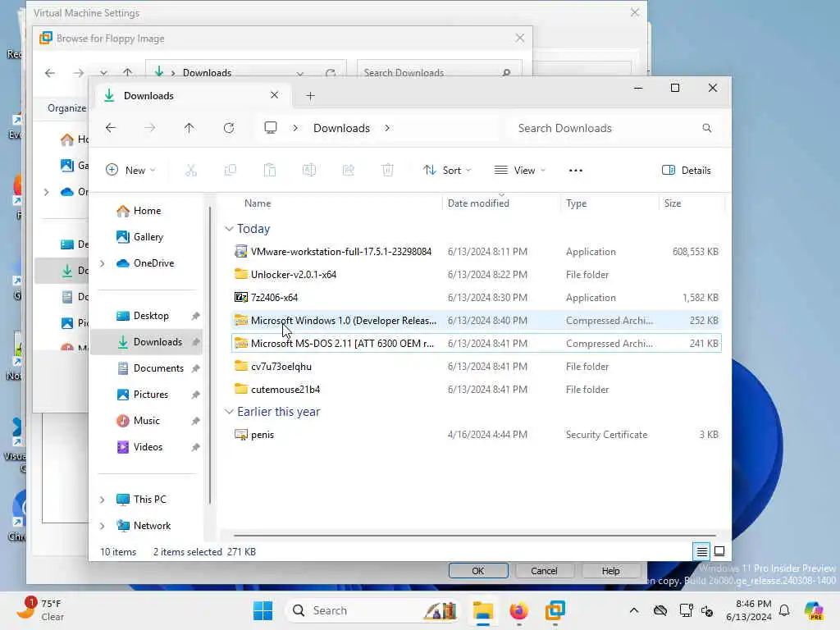The width and height of the screenshot is (840, 630).
Task: Click Help in Virtual Machine Settings
Action: click(x=610, y=571)
